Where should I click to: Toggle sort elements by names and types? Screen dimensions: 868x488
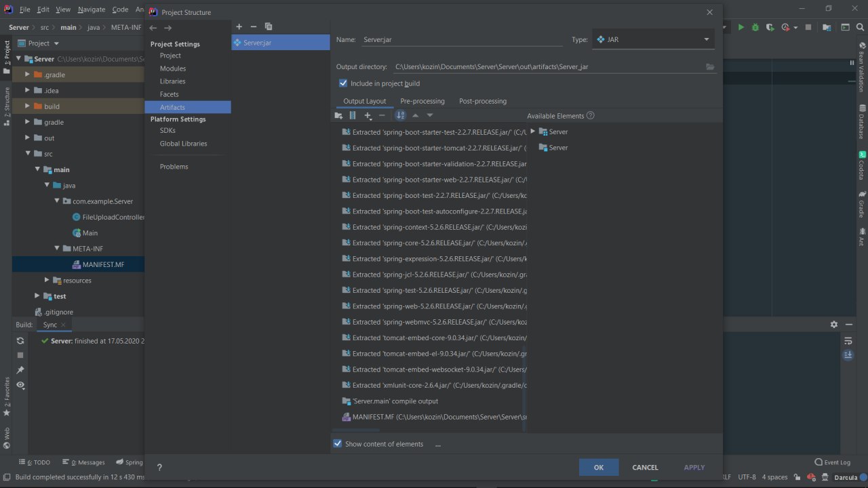coord(400,115)
